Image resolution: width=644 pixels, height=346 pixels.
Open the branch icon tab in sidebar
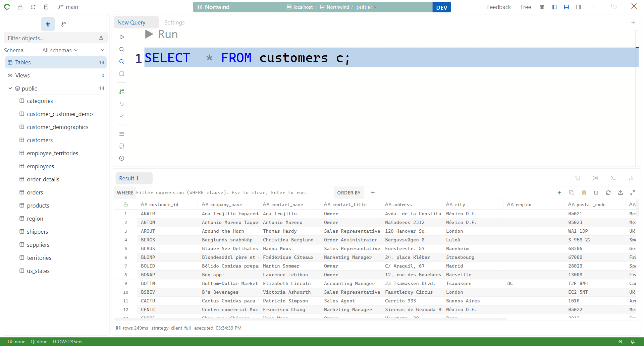click(64, 24)
